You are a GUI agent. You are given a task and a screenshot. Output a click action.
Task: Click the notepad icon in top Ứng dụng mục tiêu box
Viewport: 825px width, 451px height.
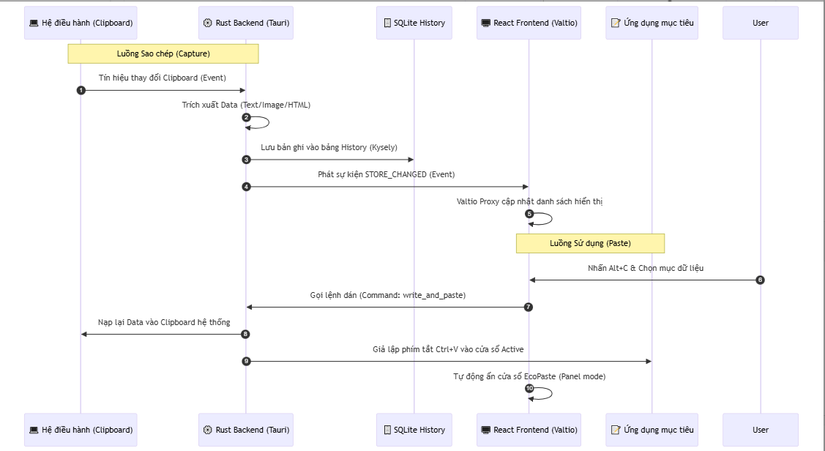[614, 22]
